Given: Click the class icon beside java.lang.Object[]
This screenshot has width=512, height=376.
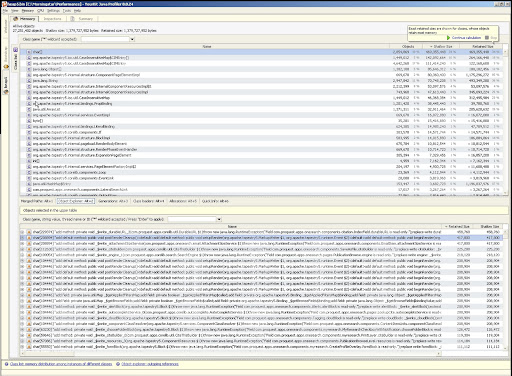Looking at the screenshot, I should pos(29,69).
